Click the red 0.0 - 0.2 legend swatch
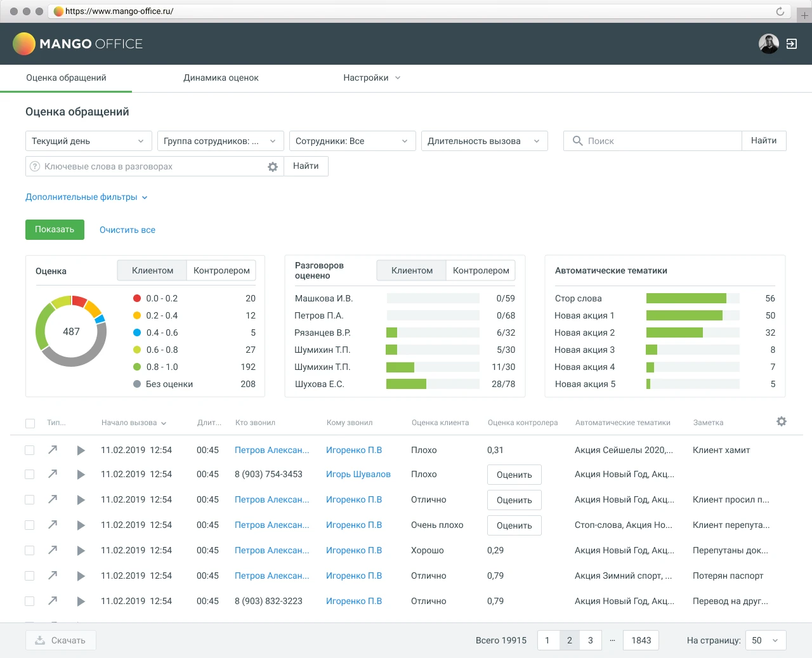The width and height of the screenshot is (812, 658). click(137, 298)
